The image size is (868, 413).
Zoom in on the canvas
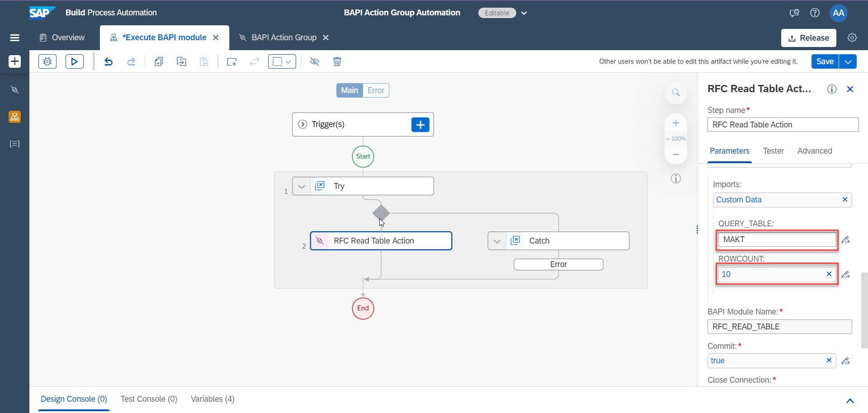pyautogui.click(x=676, y=123)
